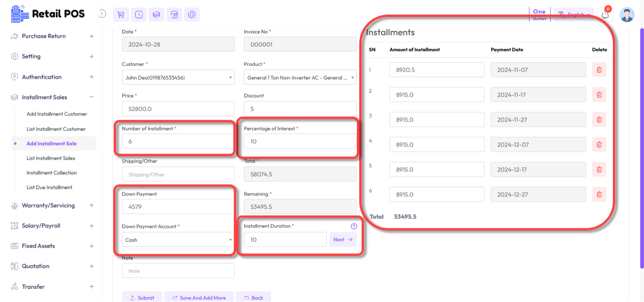The height and width of the screenshot is (302, 644).
Task: Collapse the sidebar with the arrow icon
Action: click(102, 14)
